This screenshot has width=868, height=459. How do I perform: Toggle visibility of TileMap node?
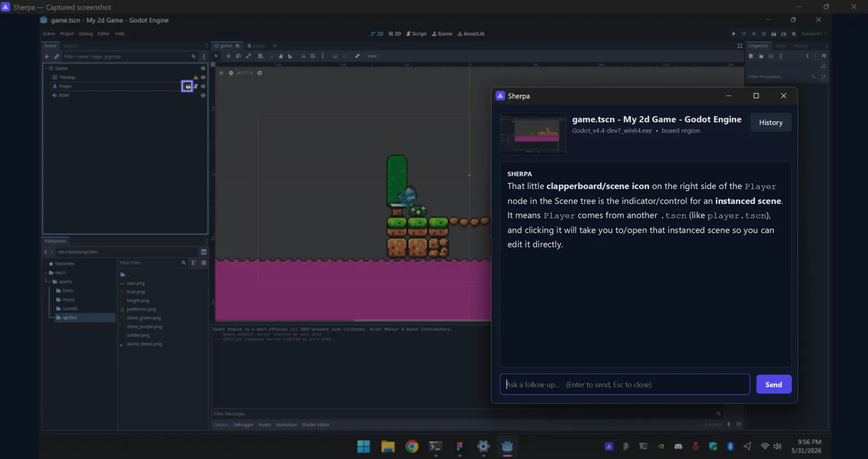203,77
